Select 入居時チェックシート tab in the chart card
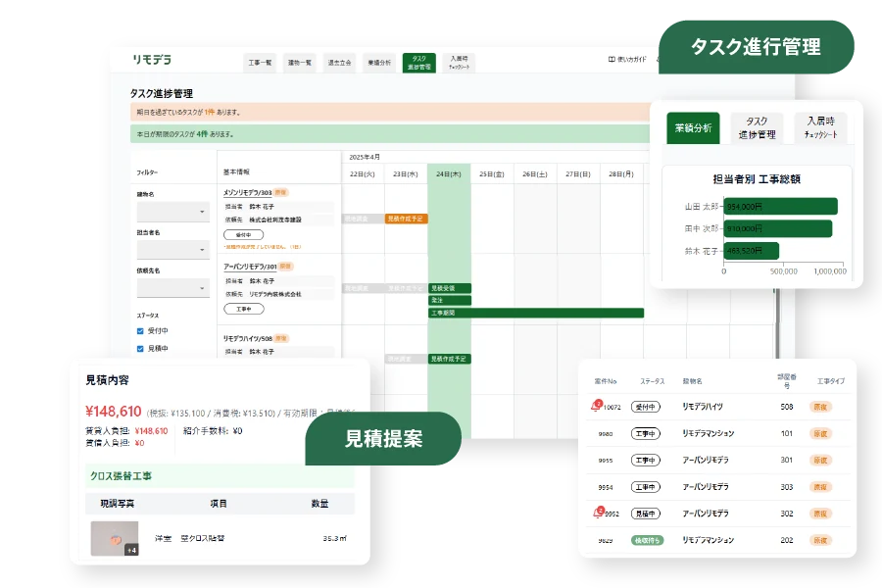 pyautogui.click(x=820, y=127)
